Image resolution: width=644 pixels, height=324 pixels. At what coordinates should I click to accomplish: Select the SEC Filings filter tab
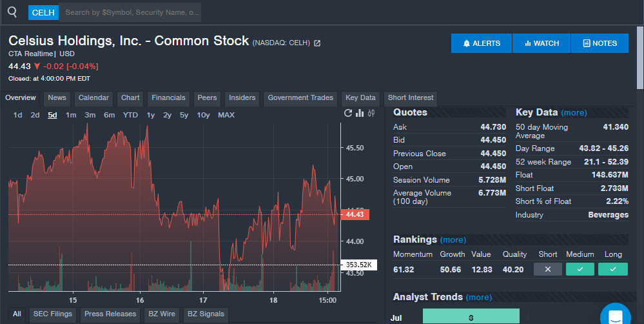[x=53, y=314]
